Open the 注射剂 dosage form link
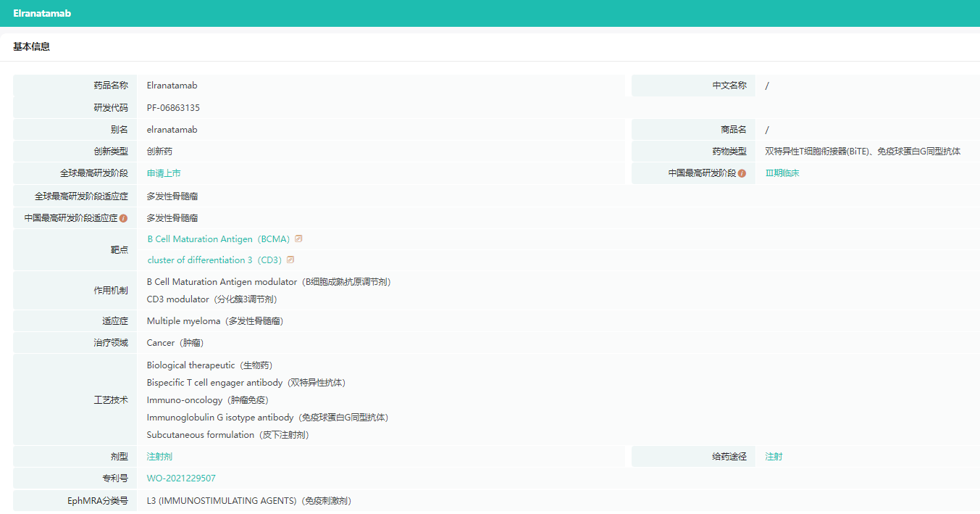 click(159, 457)
